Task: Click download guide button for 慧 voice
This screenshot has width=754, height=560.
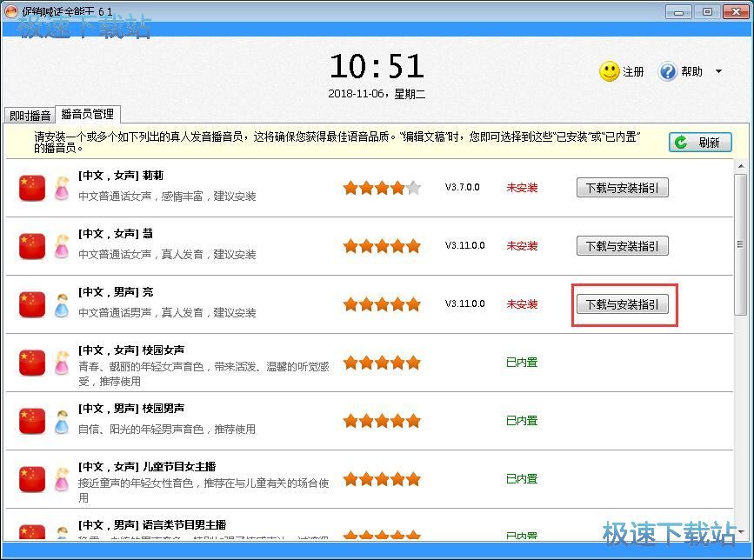Action: [x=622, y=246]
